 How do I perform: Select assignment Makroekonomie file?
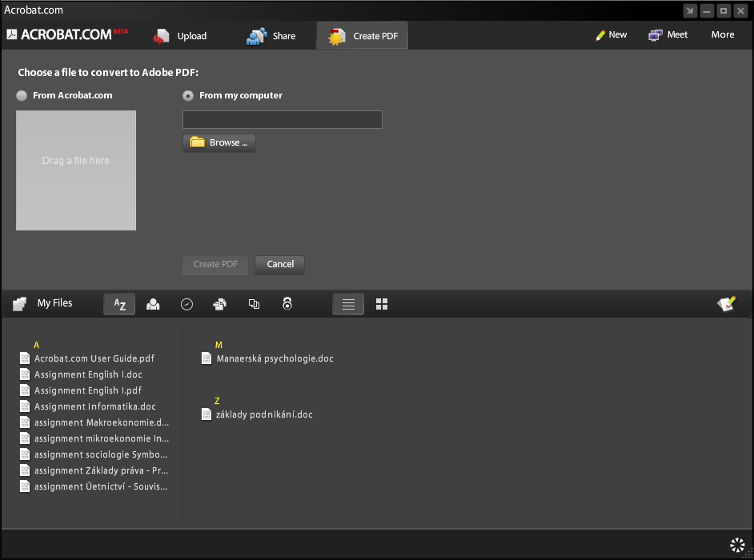pos(102,422)
